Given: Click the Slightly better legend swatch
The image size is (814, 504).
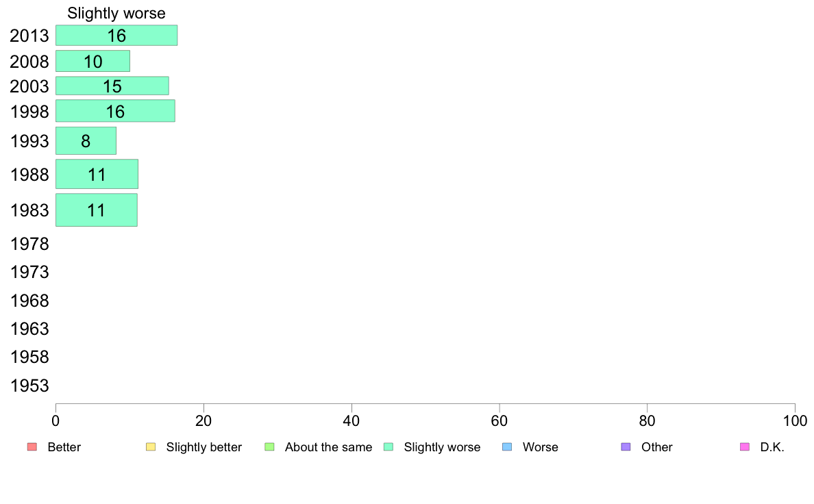Looking at the screenshot, I should 151,447.
